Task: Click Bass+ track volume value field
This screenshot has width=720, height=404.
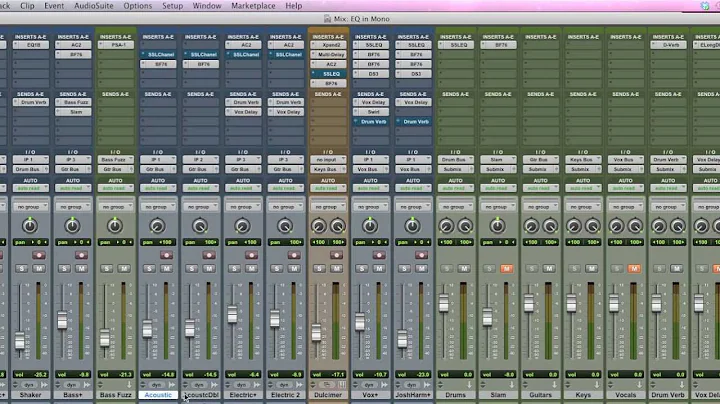Action: tap(73, 375)
